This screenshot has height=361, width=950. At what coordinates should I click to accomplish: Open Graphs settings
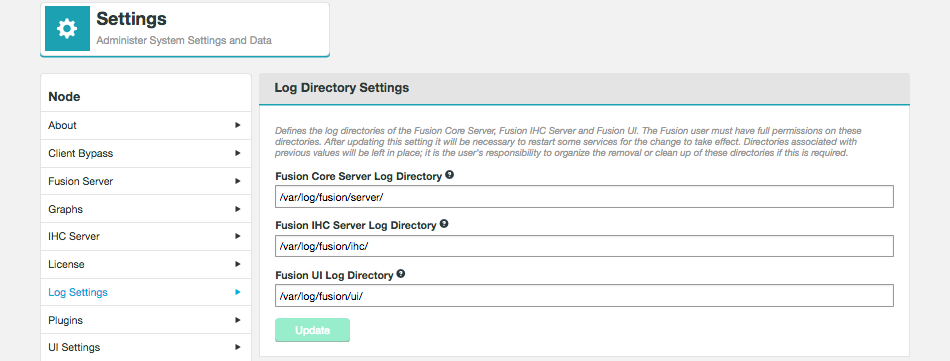(146, 209)
